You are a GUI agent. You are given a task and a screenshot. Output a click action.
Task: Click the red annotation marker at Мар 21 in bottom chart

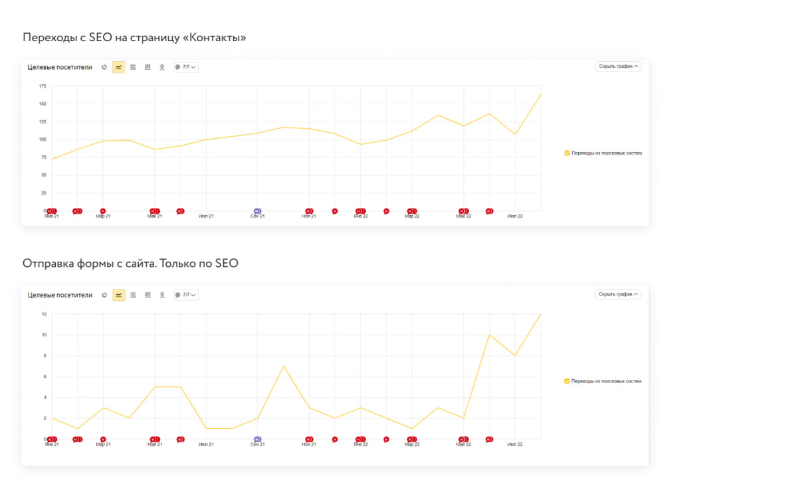[x=103, y=439]
